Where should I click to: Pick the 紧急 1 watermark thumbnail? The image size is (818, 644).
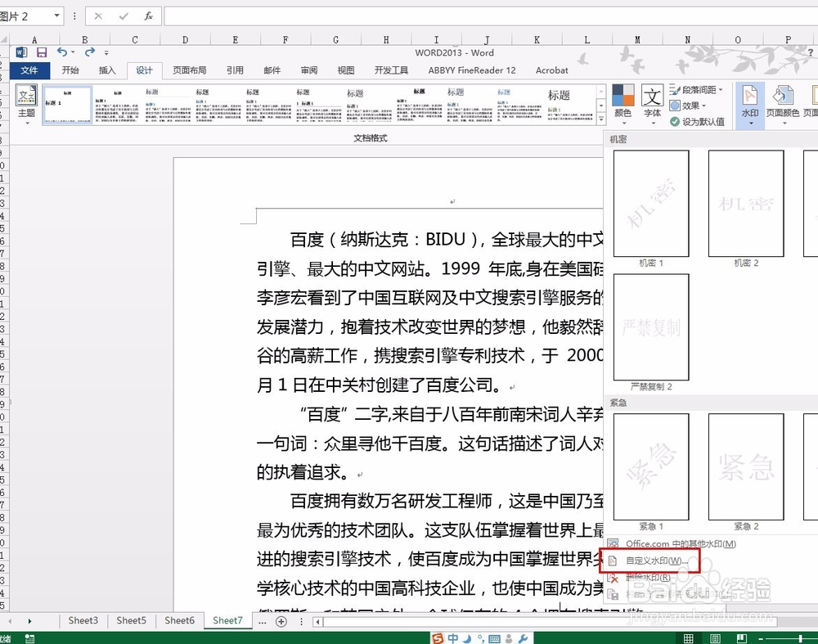click(x=651, y=467)
